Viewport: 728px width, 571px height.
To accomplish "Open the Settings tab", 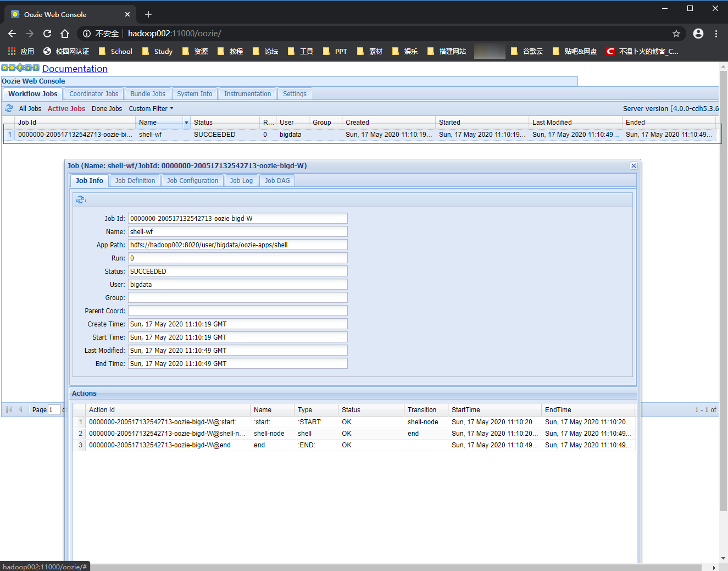I will pos(294,94).
